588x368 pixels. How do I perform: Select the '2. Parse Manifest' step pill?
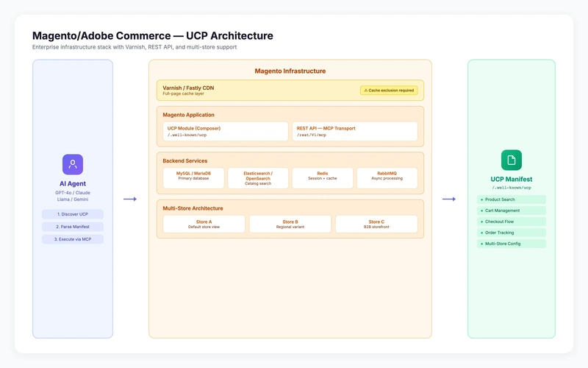(x=73, y=227)
